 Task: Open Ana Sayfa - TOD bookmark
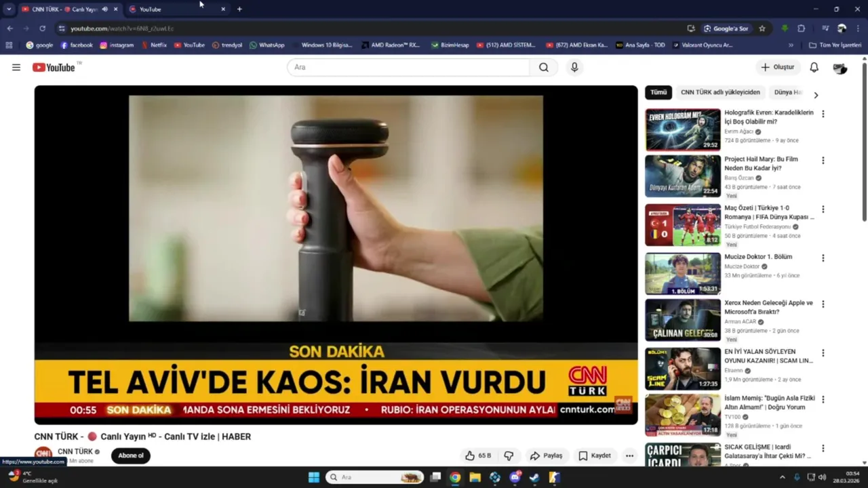[x=640, y=45]
